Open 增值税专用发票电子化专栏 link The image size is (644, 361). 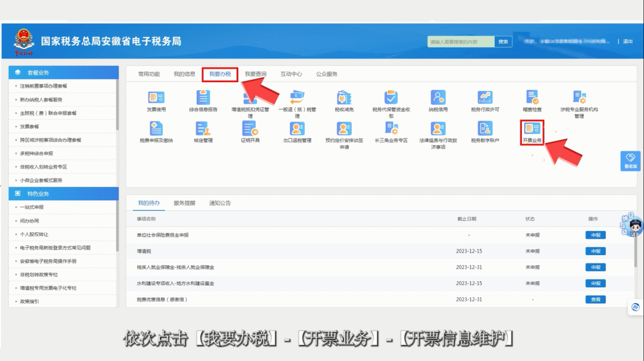[48, 288]
